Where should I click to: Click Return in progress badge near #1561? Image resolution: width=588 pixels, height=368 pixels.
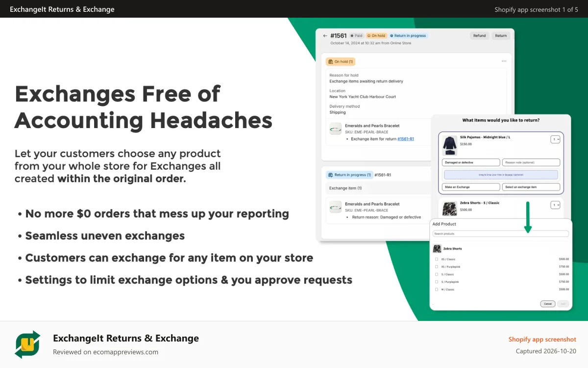[409, 36]
